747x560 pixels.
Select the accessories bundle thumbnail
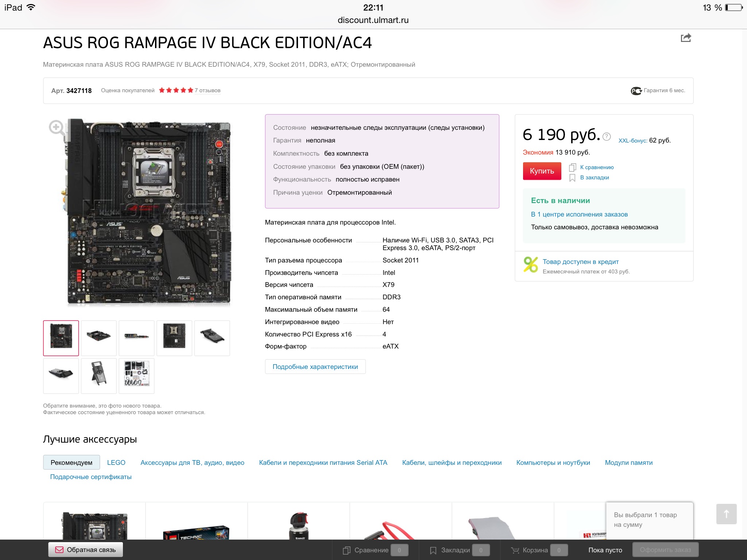[136, 376]
